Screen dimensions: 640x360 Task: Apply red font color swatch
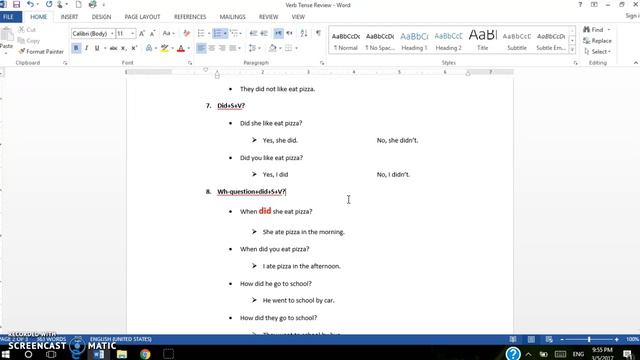(181, 48)
